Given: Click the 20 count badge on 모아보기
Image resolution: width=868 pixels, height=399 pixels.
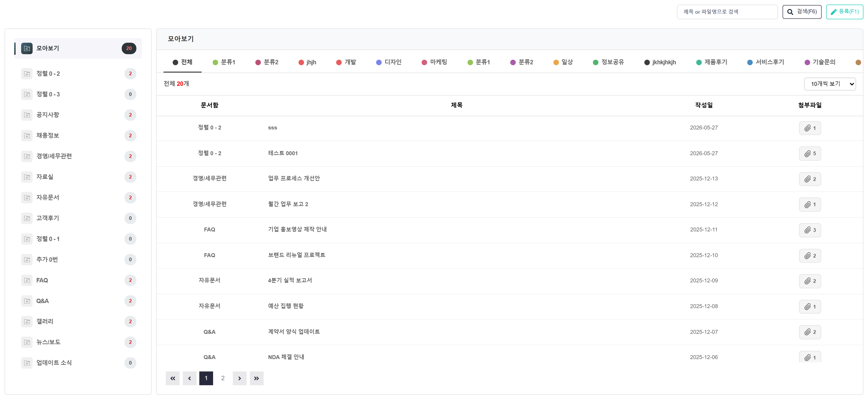Looking at the screenshot, I should (x=129, y=48).
